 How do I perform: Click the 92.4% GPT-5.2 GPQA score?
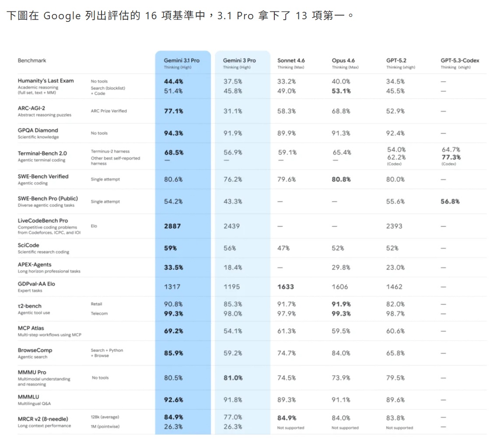pyautogui.click(x=395, y=133)
